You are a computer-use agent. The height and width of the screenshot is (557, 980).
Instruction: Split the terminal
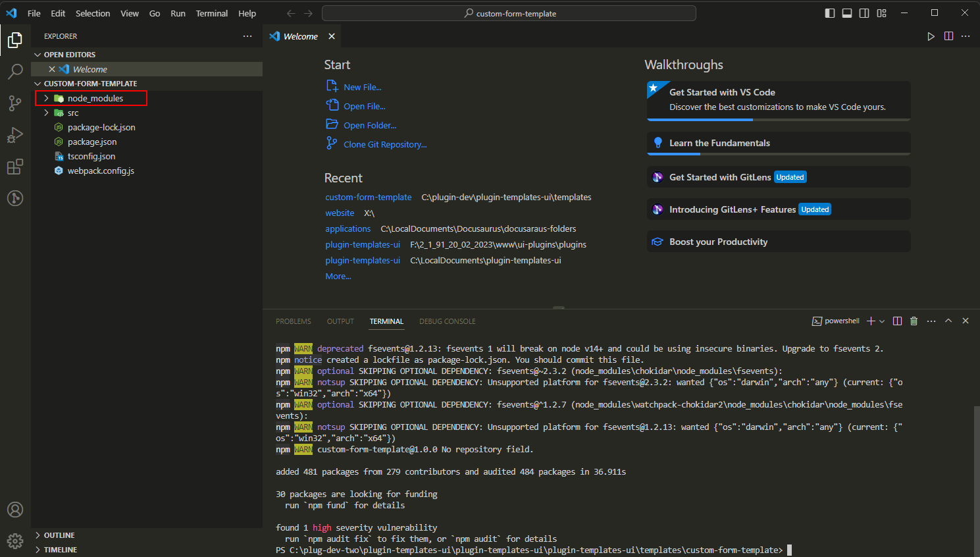(897, 321)
